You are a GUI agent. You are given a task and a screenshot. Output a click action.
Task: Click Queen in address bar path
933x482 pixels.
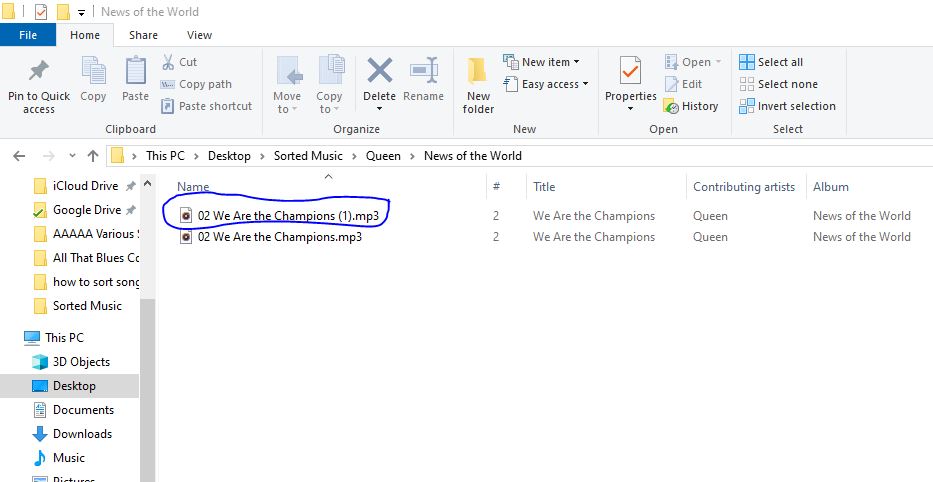[383, 156]
